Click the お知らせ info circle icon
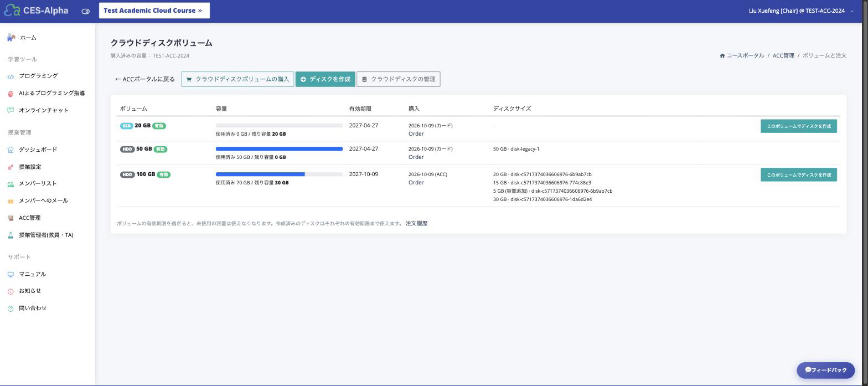The width and height of the screenshot is (868, 386). tap(11, 291)
